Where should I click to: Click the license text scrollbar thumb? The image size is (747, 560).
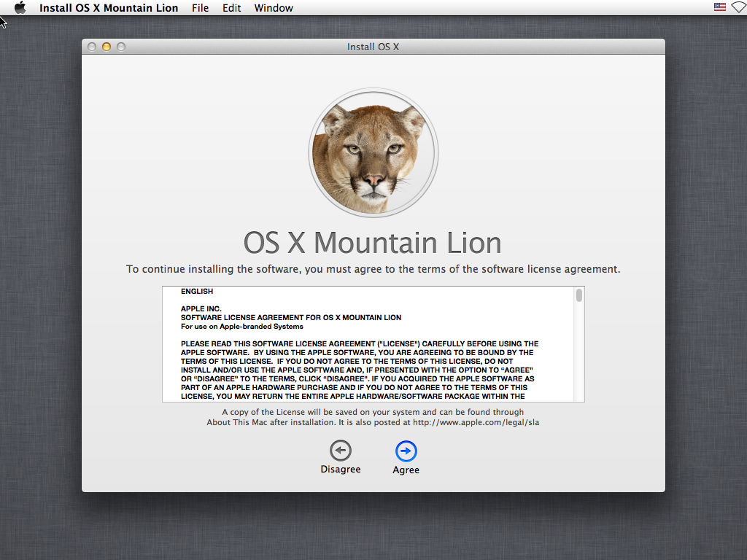(x=578, y=295)
